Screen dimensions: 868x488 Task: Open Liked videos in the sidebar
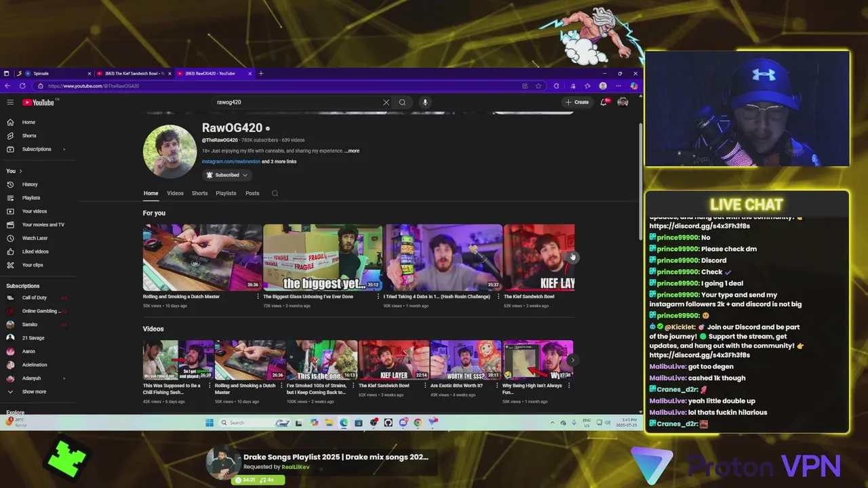(x=35, y=251)
